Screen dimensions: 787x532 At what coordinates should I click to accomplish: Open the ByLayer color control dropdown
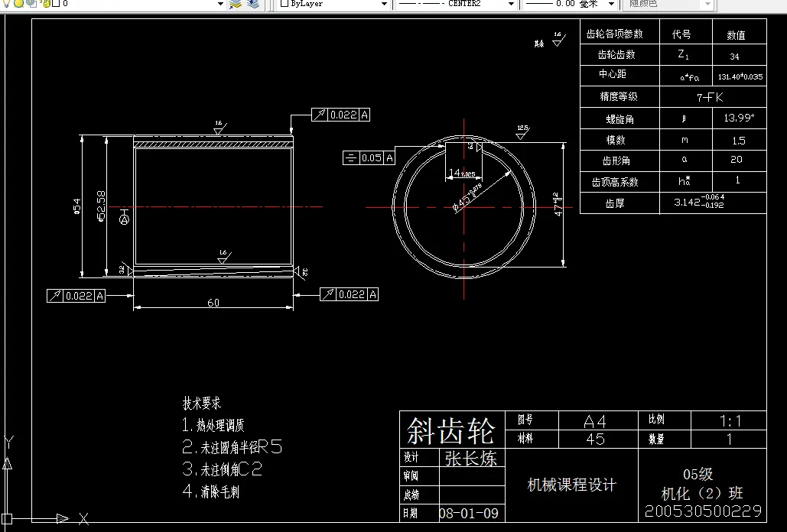pos(384,4)
